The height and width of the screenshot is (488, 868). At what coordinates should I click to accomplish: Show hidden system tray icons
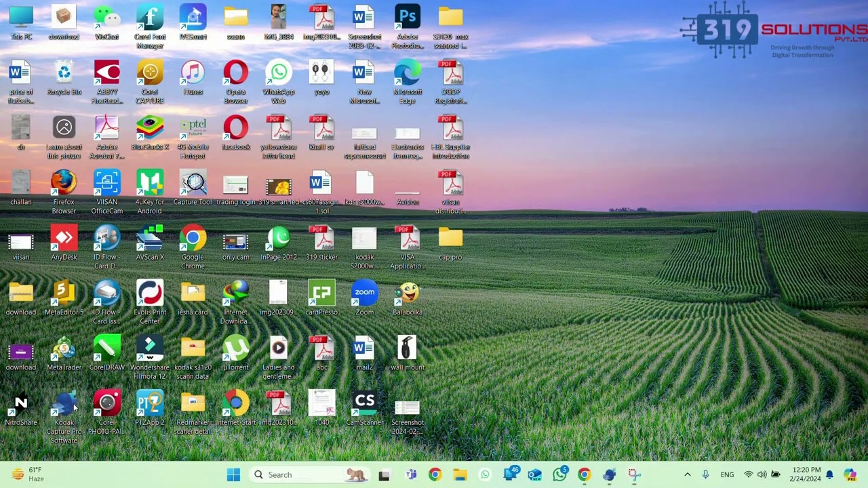[x=687, y=474]
